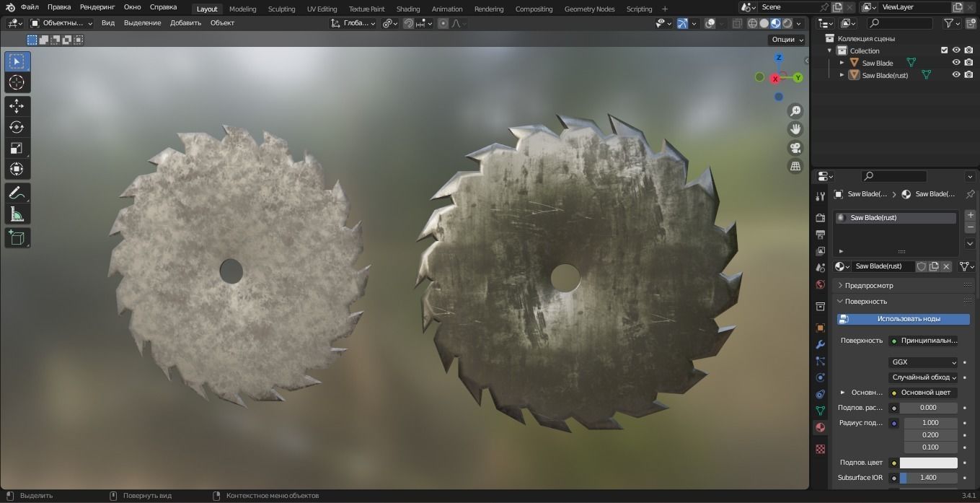Open the Подпов. цвет color swatch

(x=930, y=462)
